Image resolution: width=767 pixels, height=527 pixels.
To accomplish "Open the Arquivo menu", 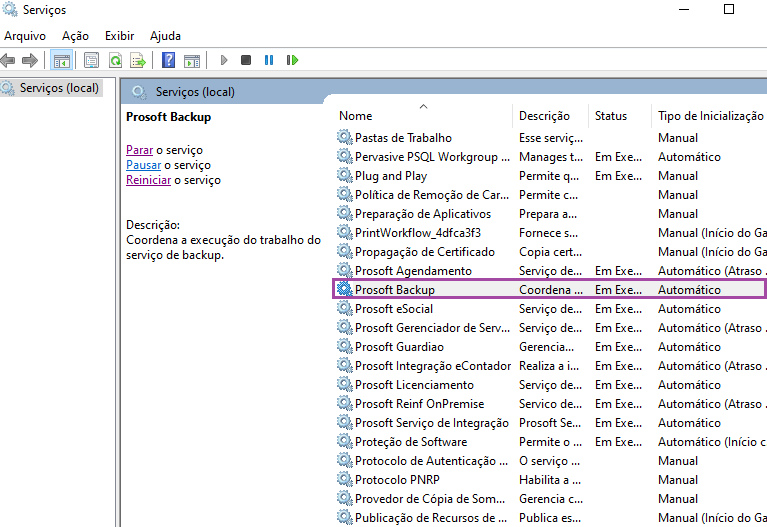I will coord(25,36).
